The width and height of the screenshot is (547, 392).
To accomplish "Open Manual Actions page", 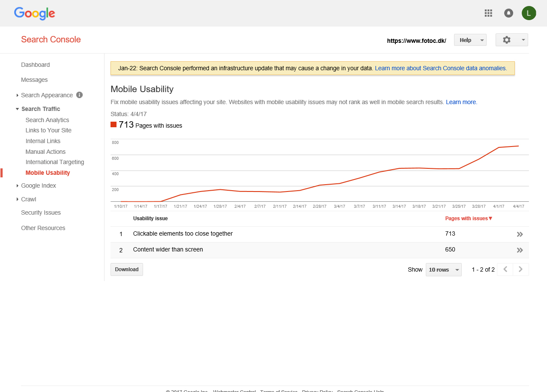I will coord(45,152).
